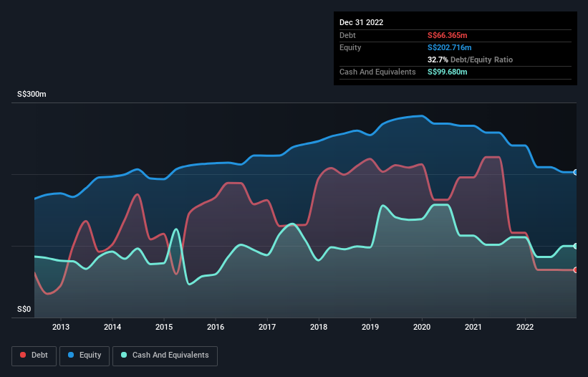588x377 pixels.
Task: Select the 2020 x-axis label
Action: click(x=422, y=327)
